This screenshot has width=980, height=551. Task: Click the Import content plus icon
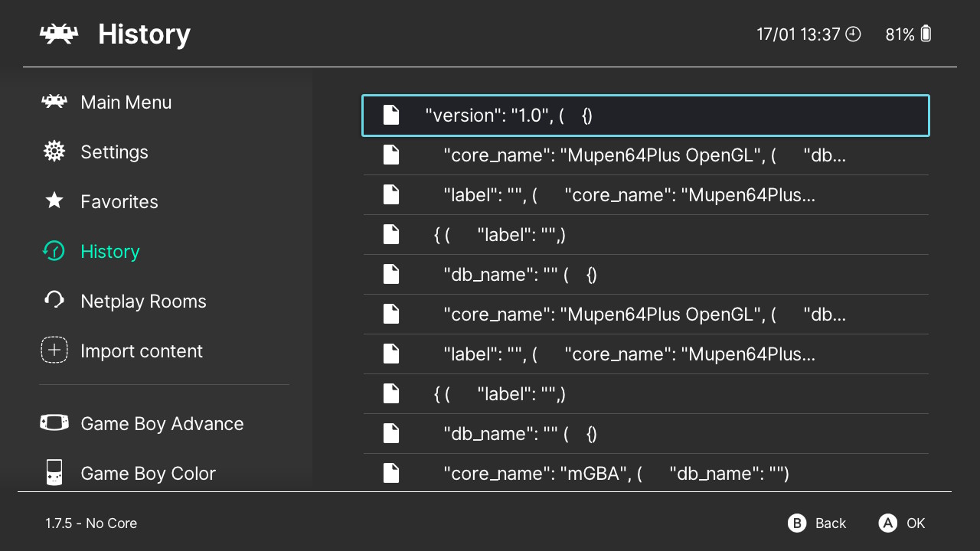(x=54, y=350)
